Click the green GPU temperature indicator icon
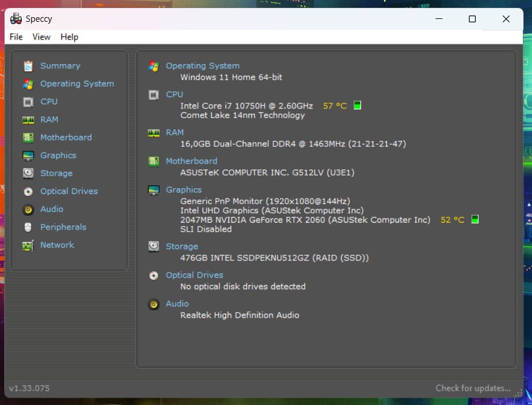 [475, 220]
